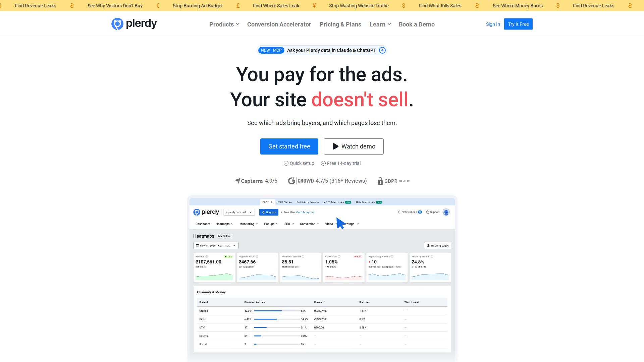Click the info icon next to Returning visitors
Viewport: 644px width, 362px height.
click(x=432, y=257)
